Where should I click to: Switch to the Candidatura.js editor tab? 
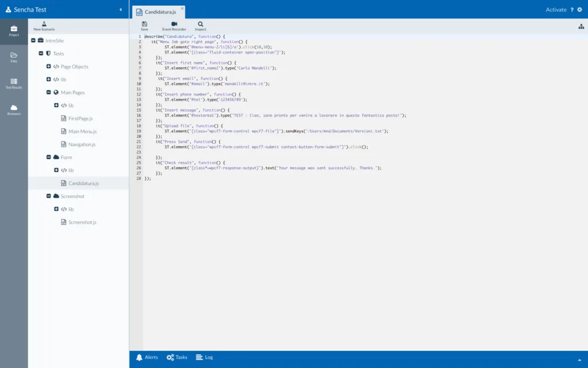coord(159,12)
